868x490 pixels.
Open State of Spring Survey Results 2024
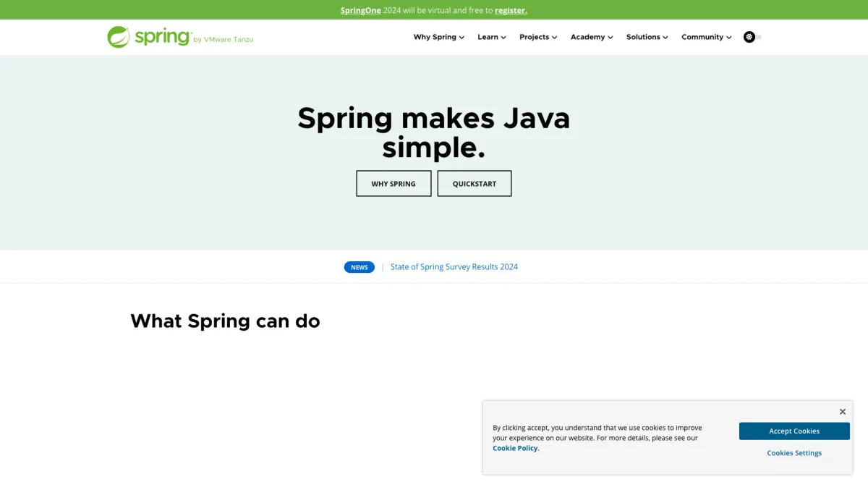coord(454,267)
